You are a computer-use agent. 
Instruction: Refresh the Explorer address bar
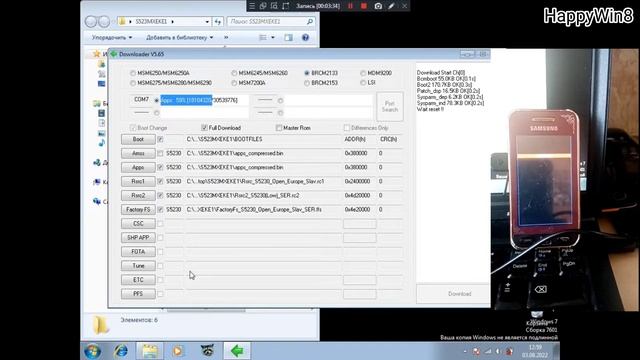coord(218,21)
